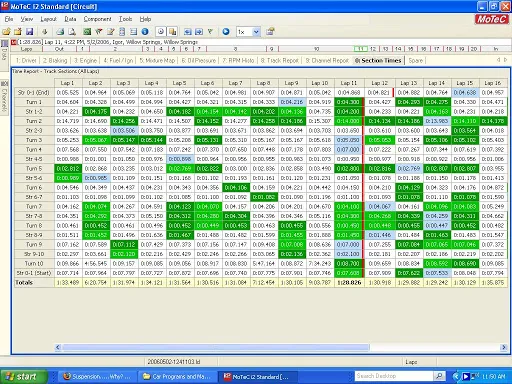Select the Spare worksheet tab

coord(416,60)
